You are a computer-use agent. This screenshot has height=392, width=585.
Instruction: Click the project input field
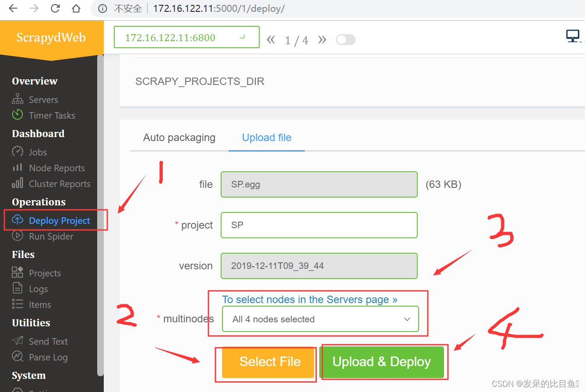pyautogui.click(x=319, y=225)
